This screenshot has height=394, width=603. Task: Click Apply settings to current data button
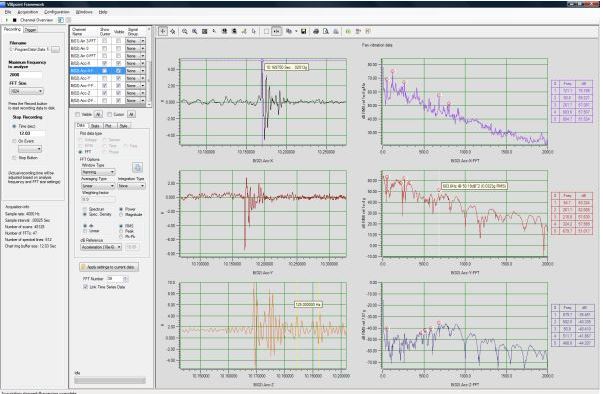pyautogui.click(x=109, y=267)
